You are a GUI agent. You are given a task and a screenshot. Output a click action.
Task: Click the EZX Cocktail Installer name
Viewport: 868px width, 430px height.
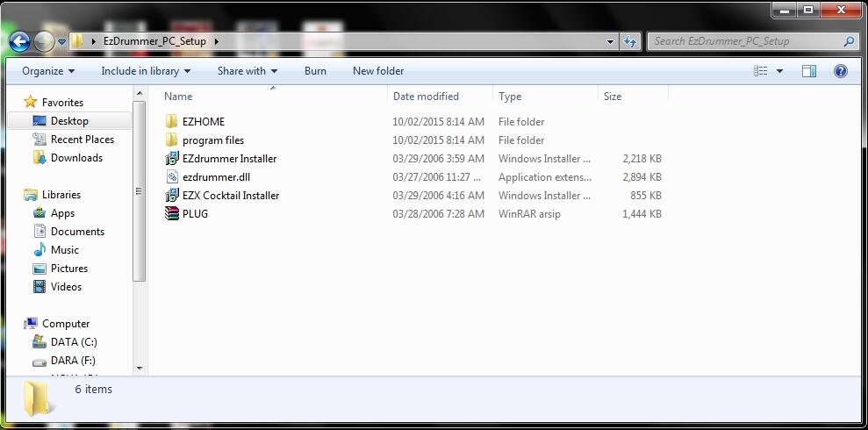(231, 196)
